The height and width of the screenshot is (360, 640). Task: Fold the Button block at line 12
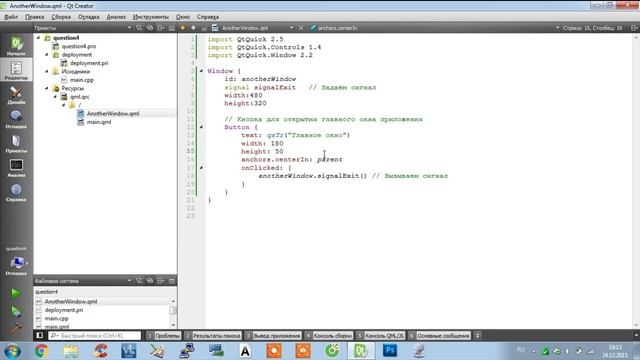point(201,127)
